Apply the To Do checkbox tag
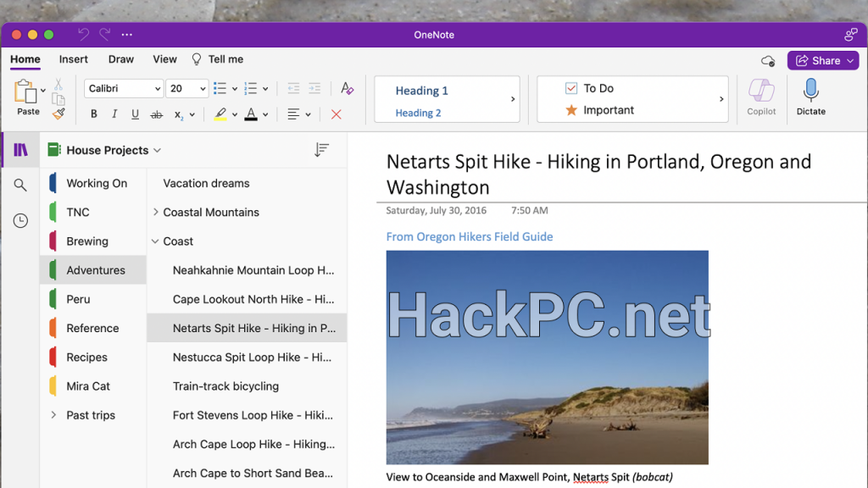The image size is (868, 488). (589, 88)
